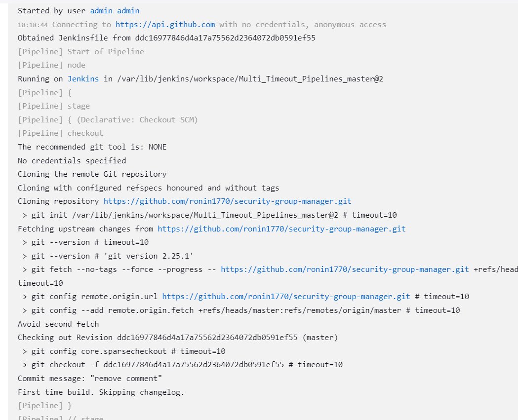This screenshot has height=420, width=518.
Task: Click the Start of Pipeline line
Action: [x=81, y=51]
